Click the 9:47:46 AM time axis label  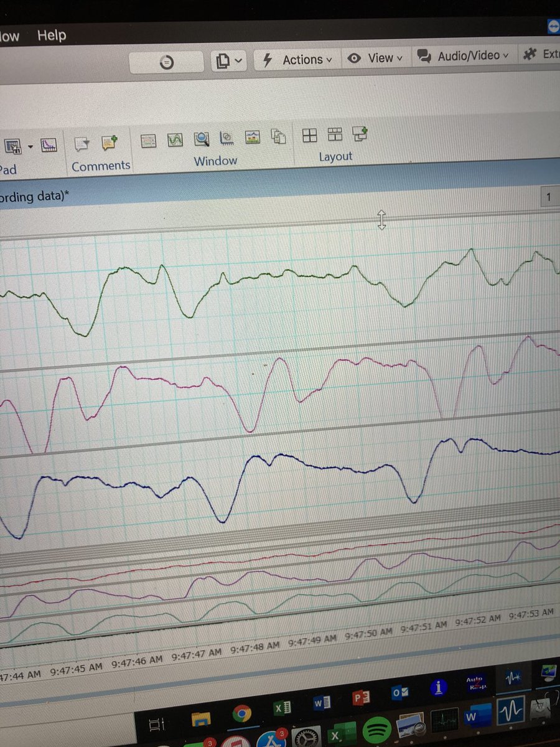point(136,661)
